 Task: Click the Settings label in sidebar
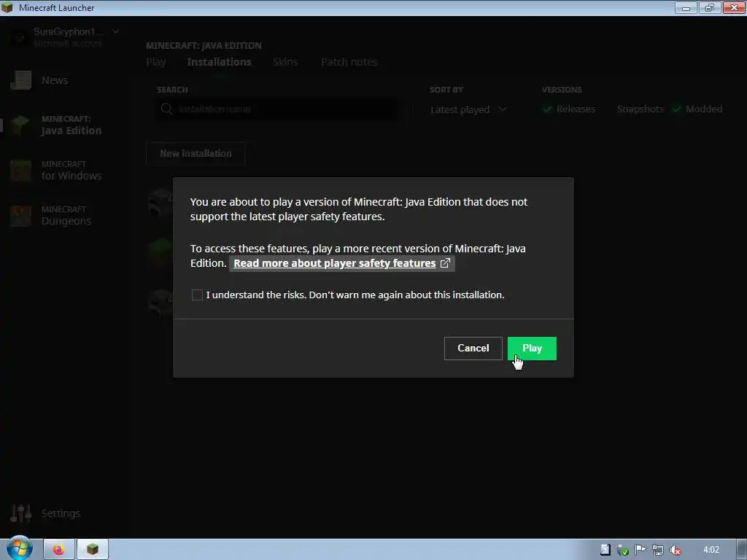[x=61, y=513]
